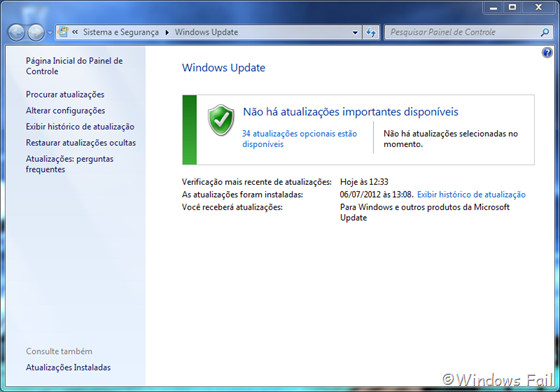Image resolution: width=560 pixels, height=392 pixels.
Task: Click the Control Panel icon in address bar
Action: point(63,32)
